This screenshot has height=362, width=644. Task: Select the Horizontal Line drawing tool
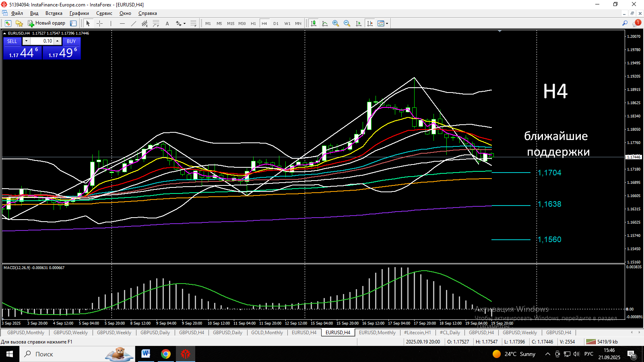click(122, 23)
